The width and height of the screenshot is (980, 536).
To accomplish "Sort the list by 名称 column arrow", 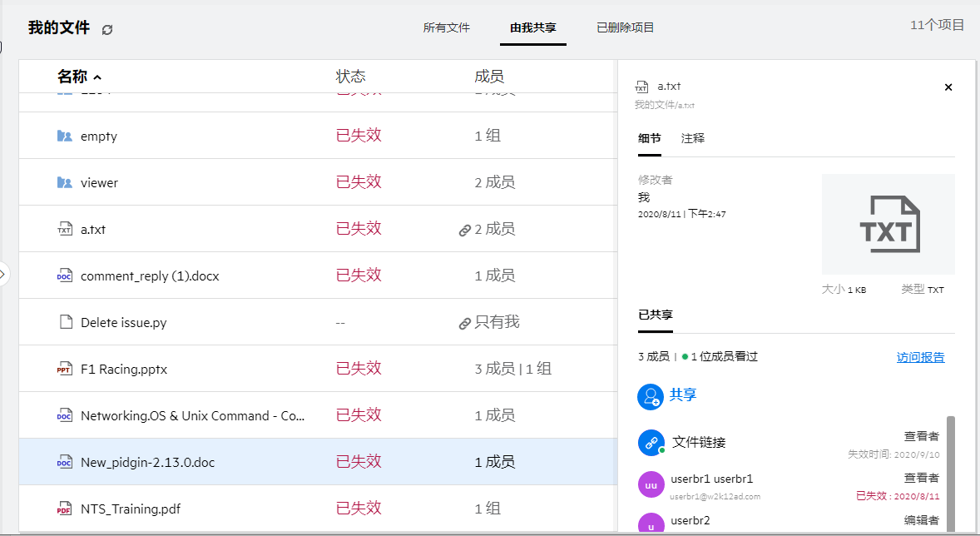I will coord(97,77).
